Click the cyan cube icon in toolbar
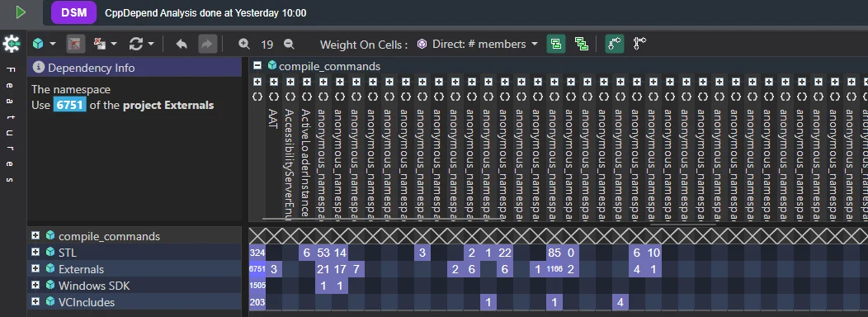Screen dimensions: 868x317 pyautogui.click(x=38, y=44)
